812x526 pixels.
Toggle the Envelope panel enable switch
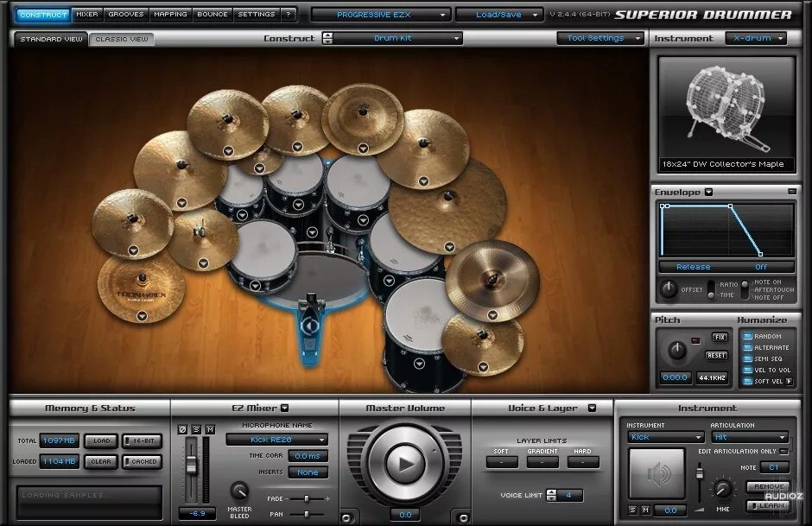click(792, 192)
